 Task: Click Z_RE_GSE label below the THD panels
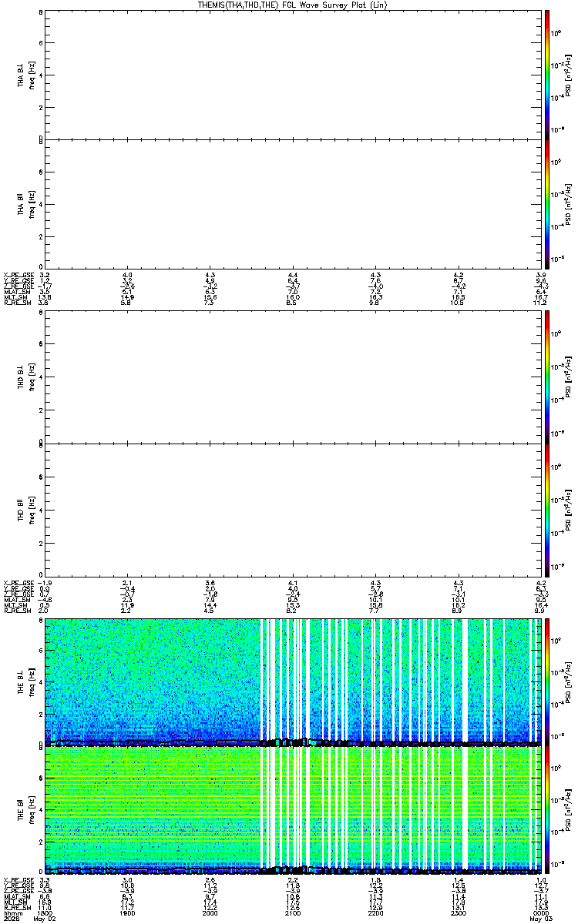pyautogui.click(x=18, y=594)
